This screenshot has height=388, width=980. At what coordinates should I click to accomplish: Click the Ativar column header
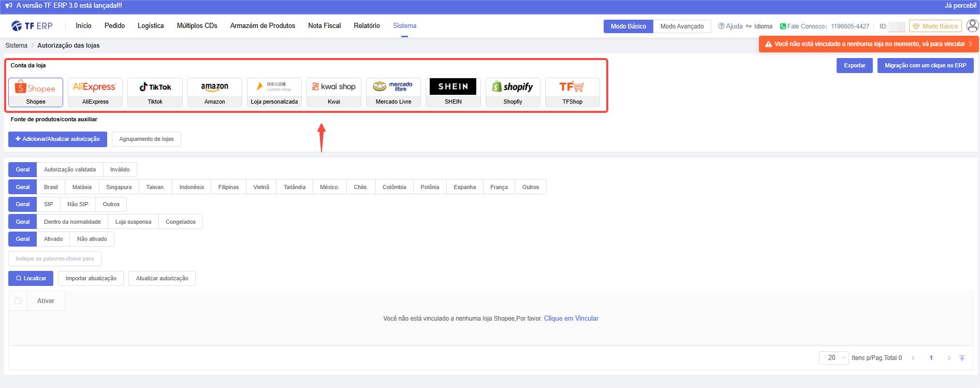pyautogui.click(x=46, y=301)
